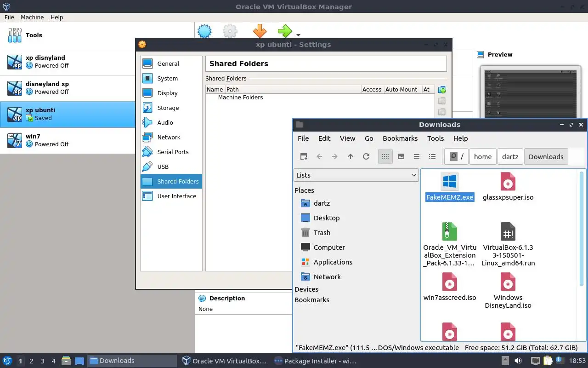Open the Display settings category
588x368 pixels.
click(171, 93)
